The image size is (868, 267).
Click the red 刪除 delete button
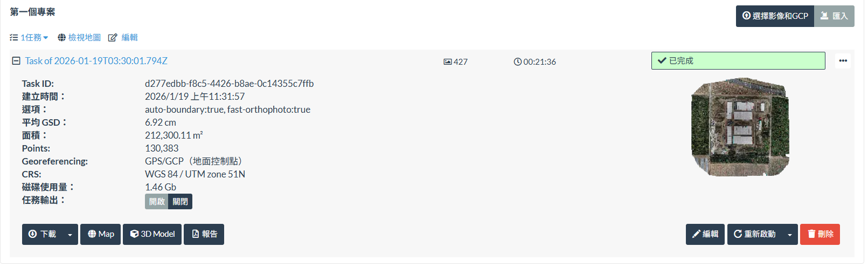coord(820,234)
